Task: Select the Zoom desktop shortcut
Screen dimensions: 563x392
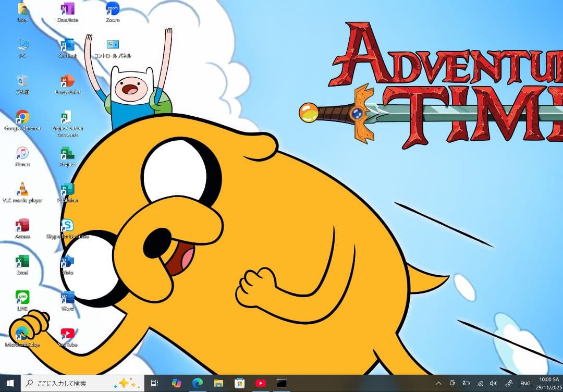Action: [112, 9]
